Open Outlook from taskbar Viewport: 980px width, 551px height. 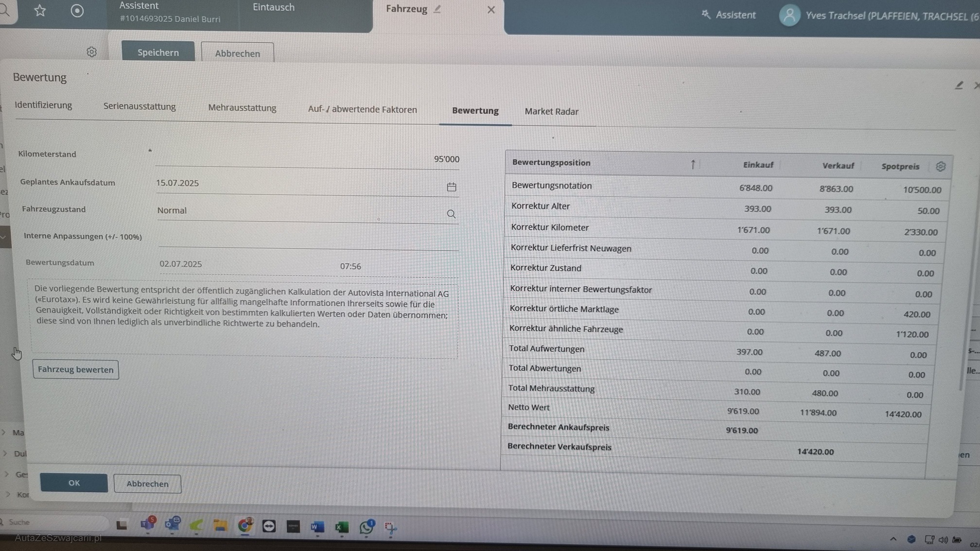172,524
